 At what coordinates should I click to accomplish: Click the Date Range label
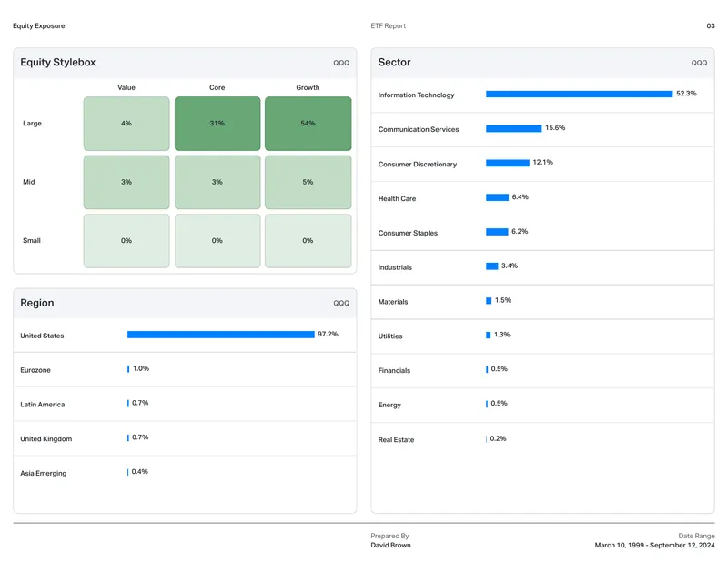point(696,536)
